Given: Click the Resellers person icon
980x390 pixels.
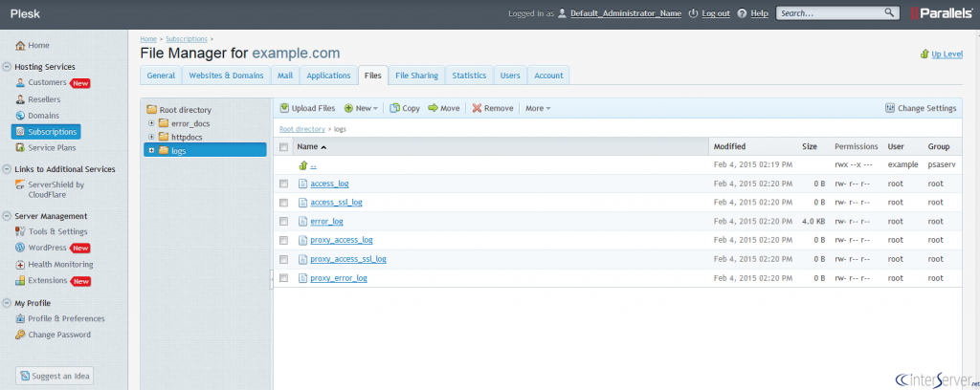Looking at the screenshot, I should pos(20,99).
